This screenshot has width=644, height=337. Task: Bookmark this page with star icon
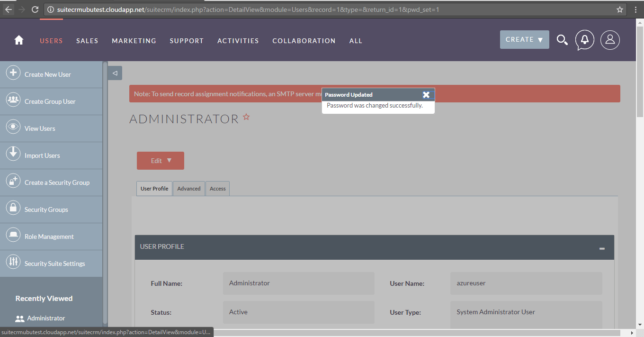tap(619, 9)
